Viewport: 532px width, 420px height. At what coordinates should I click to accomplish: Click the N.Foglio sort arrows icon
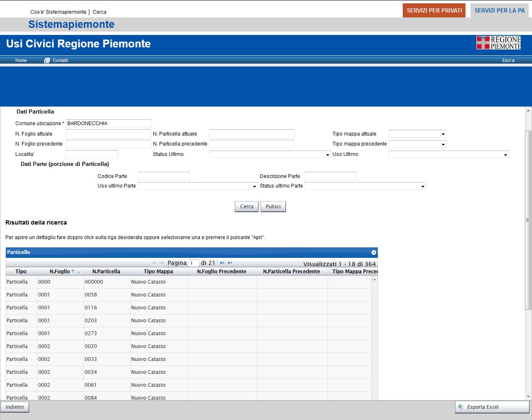pos(73,271)
